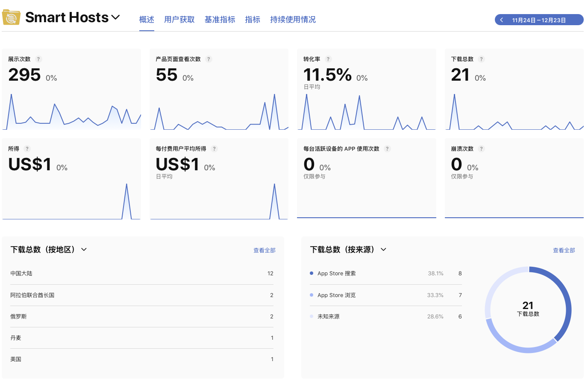Open the Smart Hosts app switcher dropdown
The image size is (588, 382).
point(115,17)
